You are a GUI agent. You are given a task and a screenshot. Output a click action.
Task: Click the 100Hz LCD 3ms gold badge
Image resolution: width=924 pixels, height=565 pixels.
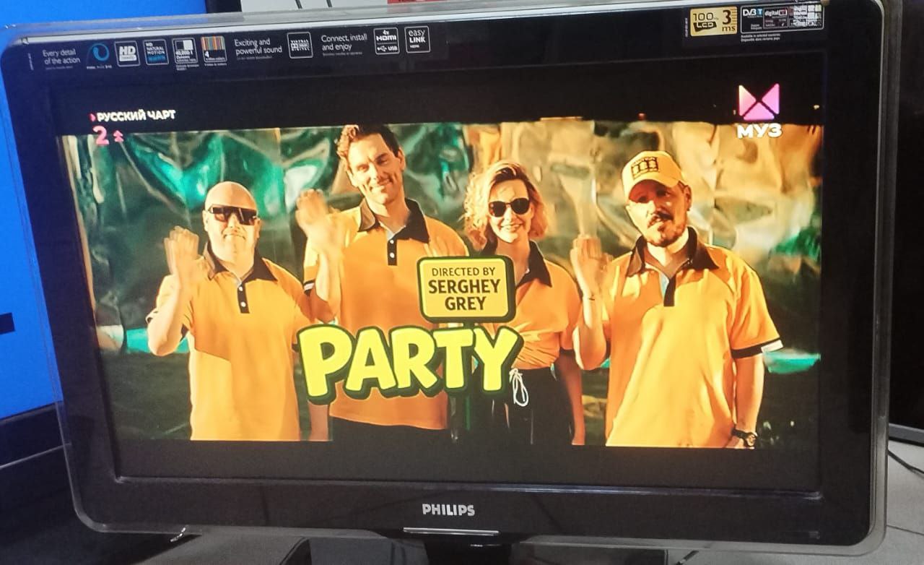(x=713, y=22)
